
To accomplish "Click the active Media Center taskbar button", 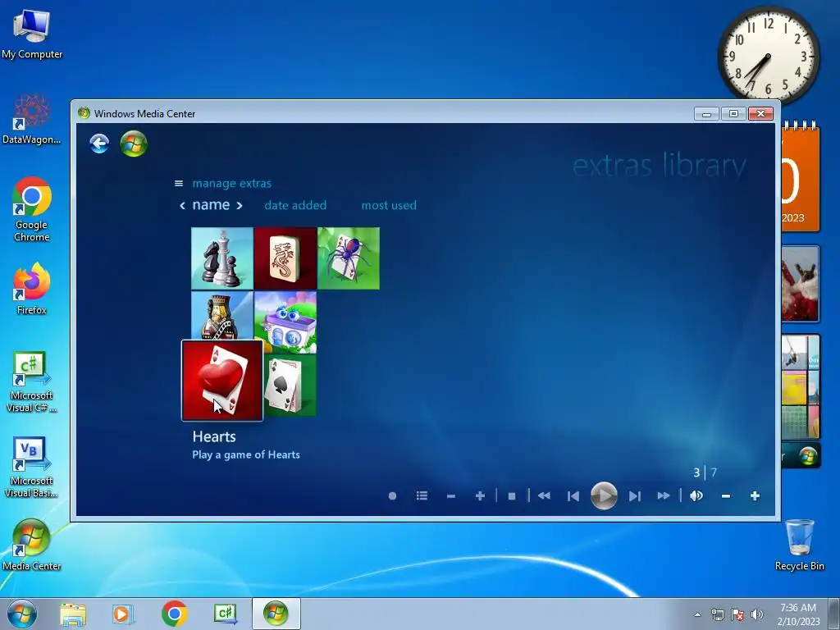I will [276, 614].
